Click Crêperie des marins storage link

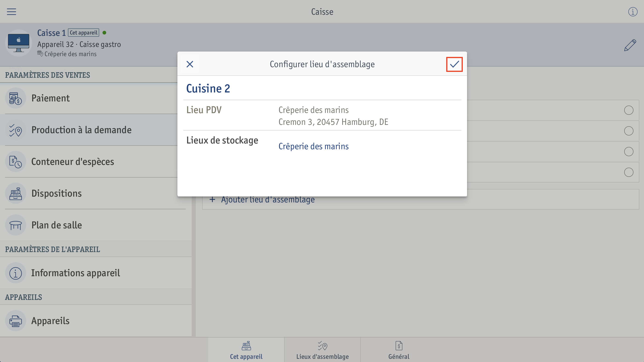click(313, 146)
